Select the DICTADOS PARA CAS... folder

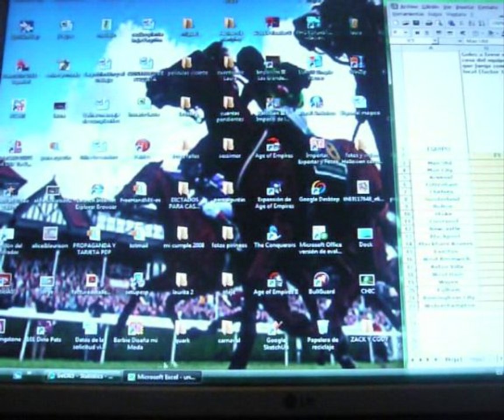tap(184, 195)
